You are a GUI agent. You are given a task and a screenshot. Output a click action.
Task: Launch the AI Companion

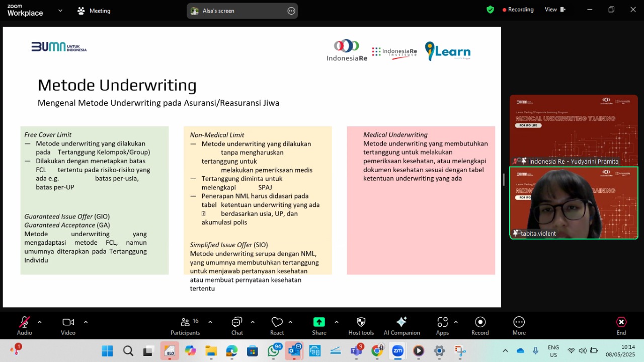[401, 325]
